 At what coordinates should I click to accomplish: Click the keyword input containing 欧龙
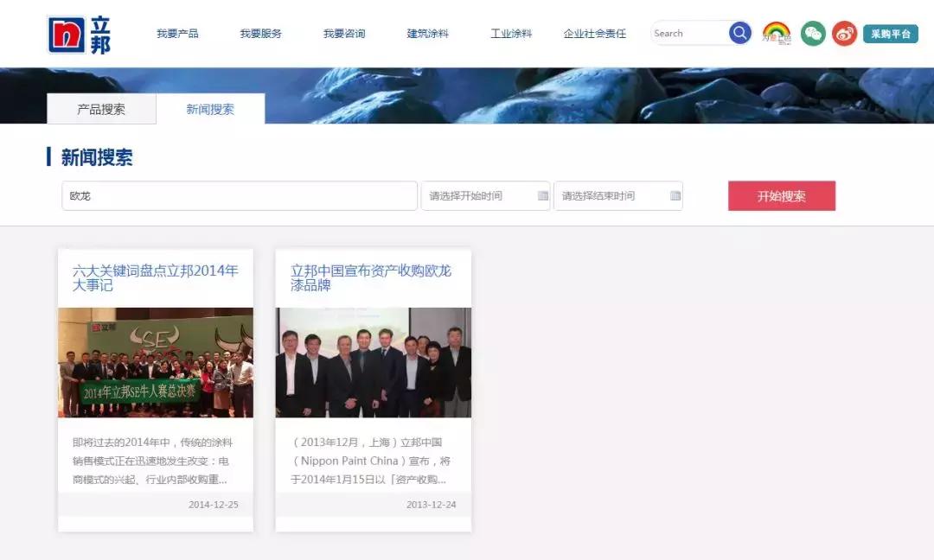pyautogui.click(x=238, y=195)
